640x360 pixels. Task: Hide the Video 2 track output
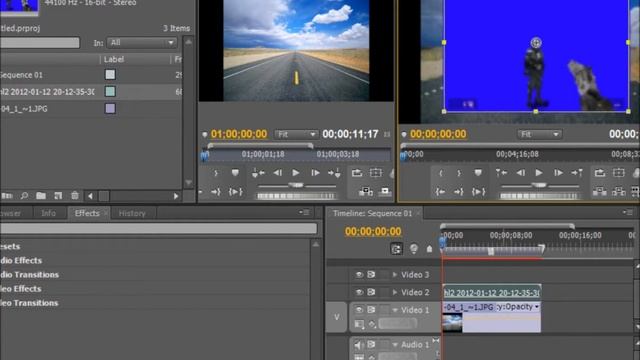(x=359, y=292)
